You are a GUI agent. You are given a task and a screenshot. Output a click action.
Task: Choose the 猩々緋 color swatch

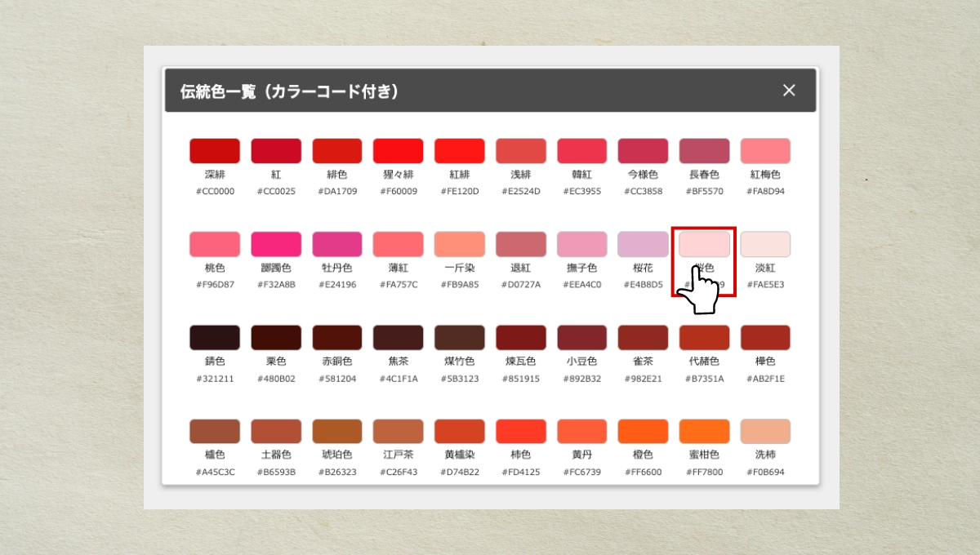[x=398, y=151]
